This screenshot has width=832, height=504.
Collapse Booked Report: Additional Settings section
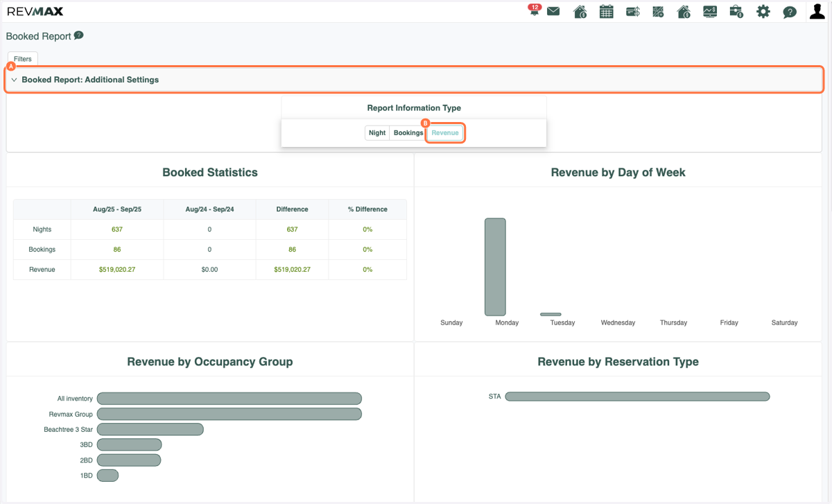pyautogui.click(x=415, y=80)
